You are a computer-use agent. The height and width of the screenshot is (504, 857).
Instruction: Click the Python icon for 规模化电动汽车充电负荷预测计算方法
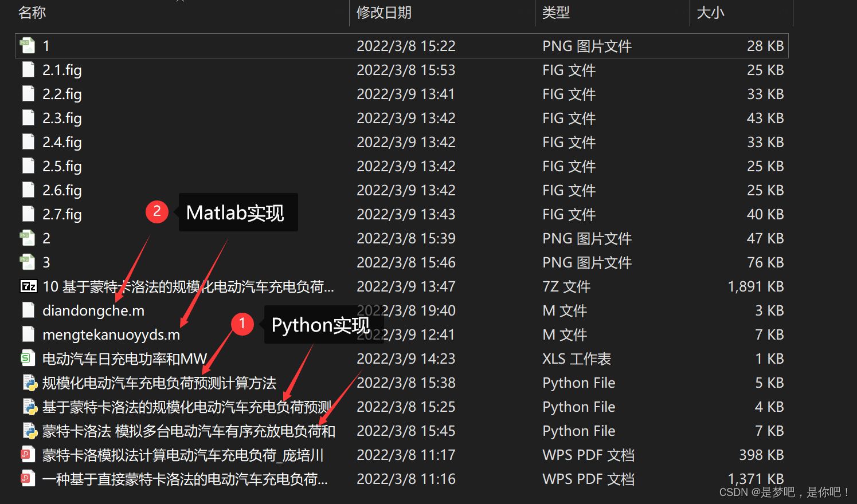tap(29, 383)
